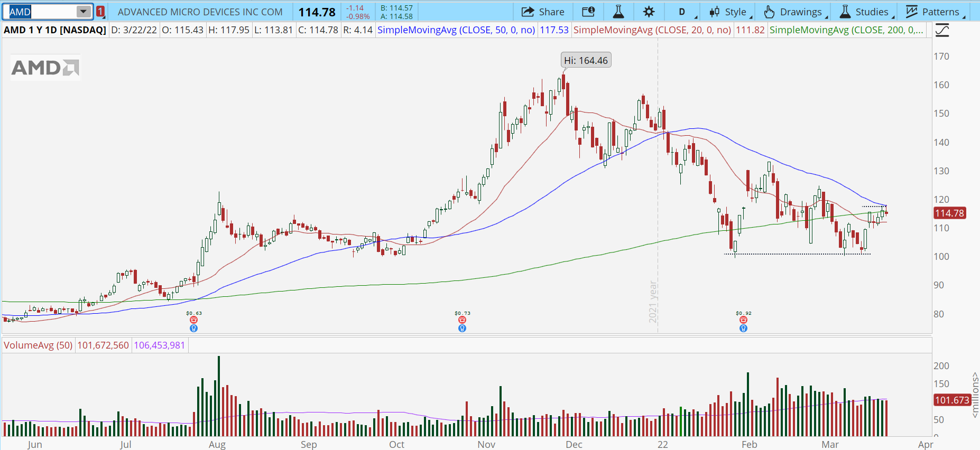Click the last price 114.78 in toolbar
This screenshot has height=450, width=980.
pyautogui.click(x=317, y=12)
